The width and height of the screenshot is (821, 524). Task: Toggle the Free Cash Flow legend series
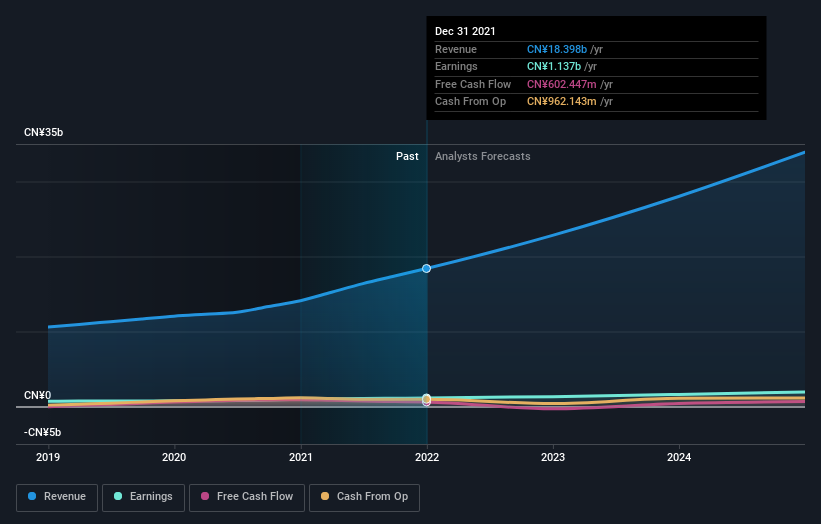click(247, 497)
